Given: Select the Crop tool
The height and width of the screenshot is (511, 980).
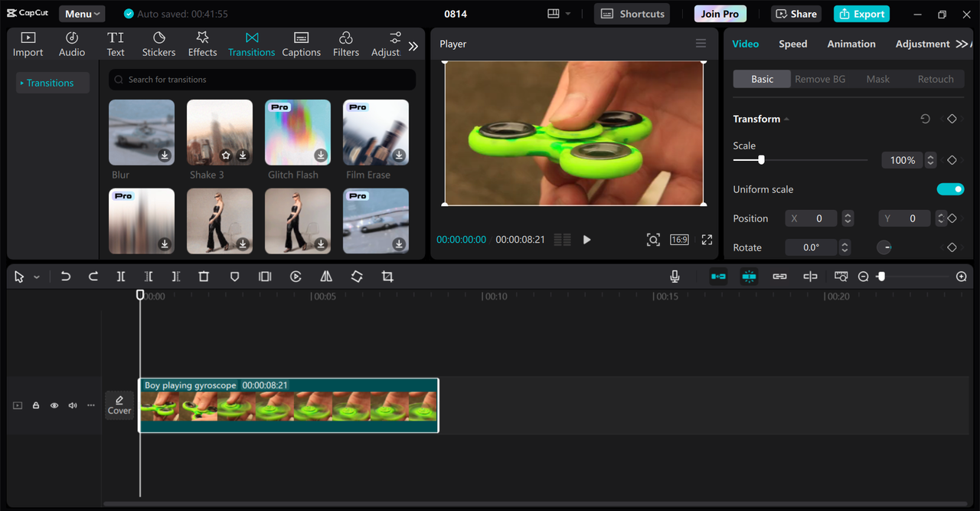Looking at the screenshot, I should pyautogui.click(x=387, y=277).
